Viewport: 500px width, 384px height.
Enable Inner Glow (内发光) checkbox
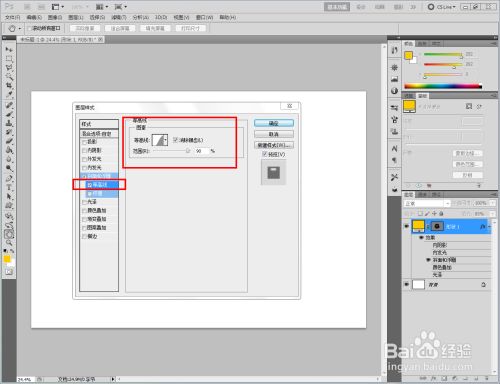pos(84,168)
